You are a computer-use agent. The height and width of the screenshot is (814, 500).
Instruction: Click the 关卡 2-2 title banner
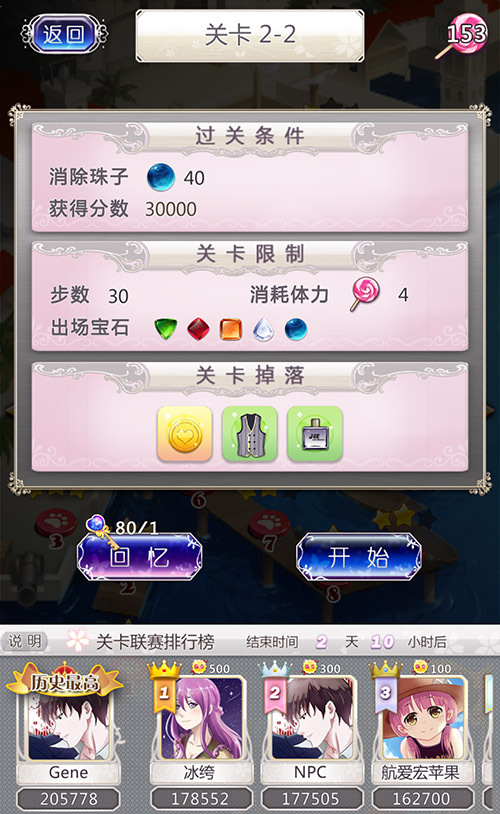tap(250, 35)
